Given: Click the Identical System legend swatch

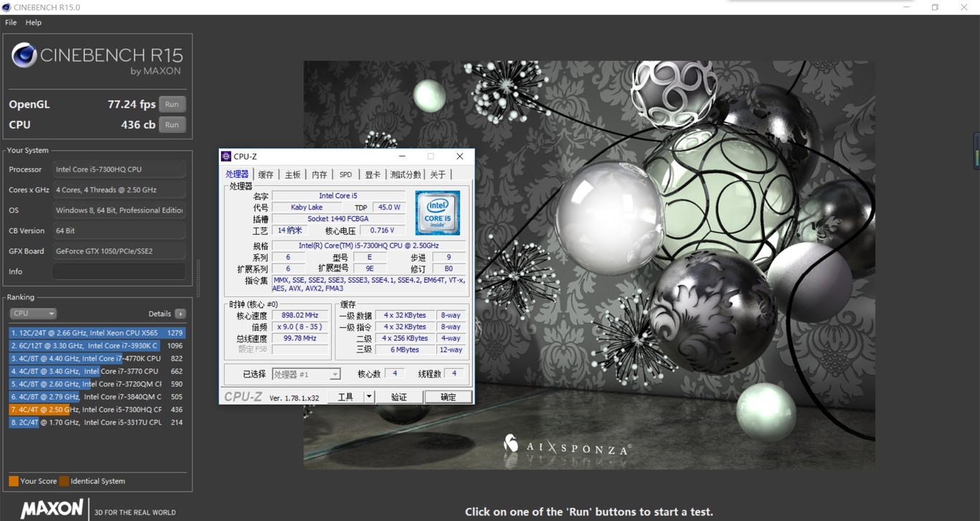Looking at the screenshot, I should click(x=64, y=481).
